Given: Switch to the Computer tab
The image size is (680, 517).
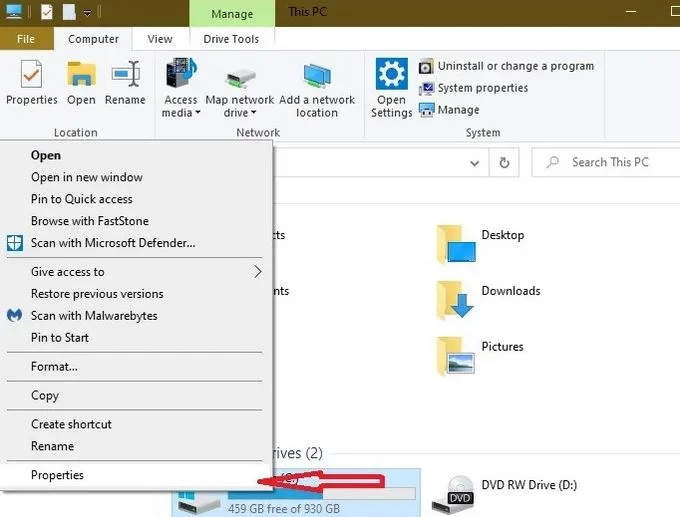Looking at the screenshot, I should click(93, 39).
